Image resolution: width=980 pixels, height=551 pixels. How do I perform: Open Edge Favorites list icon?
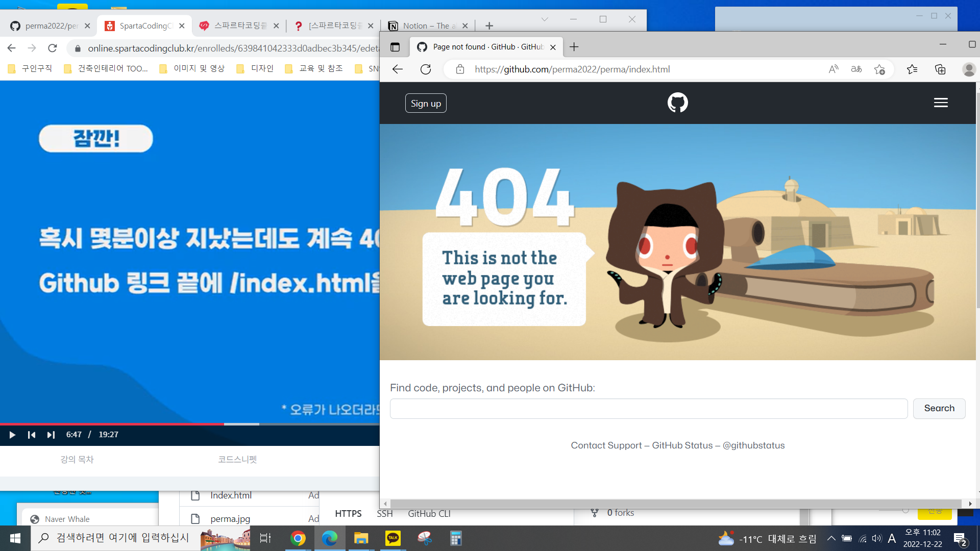tap(912, 69)
